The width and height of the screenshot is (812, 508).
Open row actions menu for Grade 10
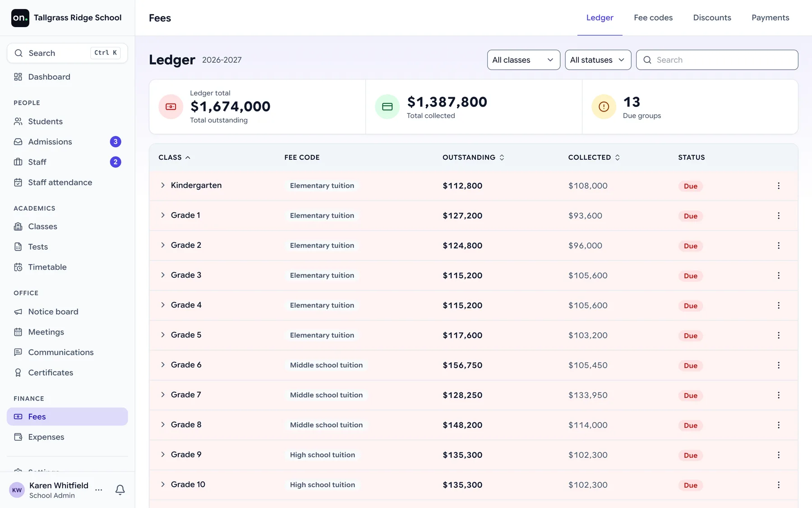(x=779, y=485)
